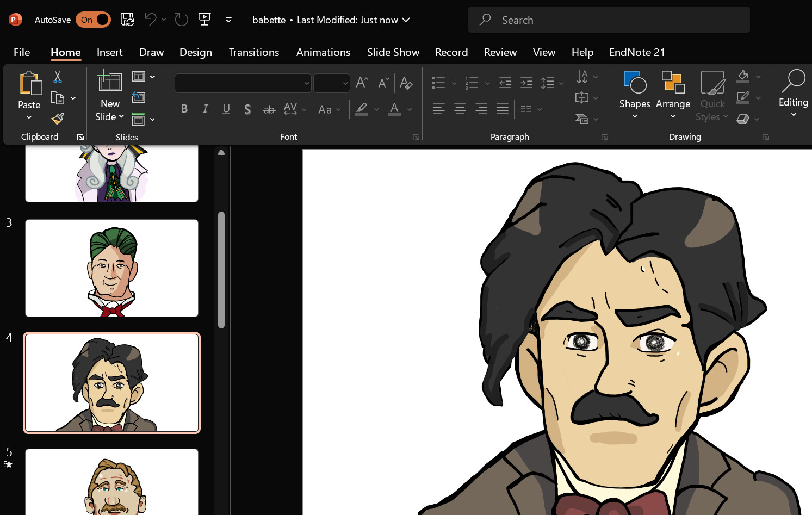Image resolution: width=812 pixels, height=515 pixels.
Task: Switch to the Draw tab
Action: click(x=151, y=52)
